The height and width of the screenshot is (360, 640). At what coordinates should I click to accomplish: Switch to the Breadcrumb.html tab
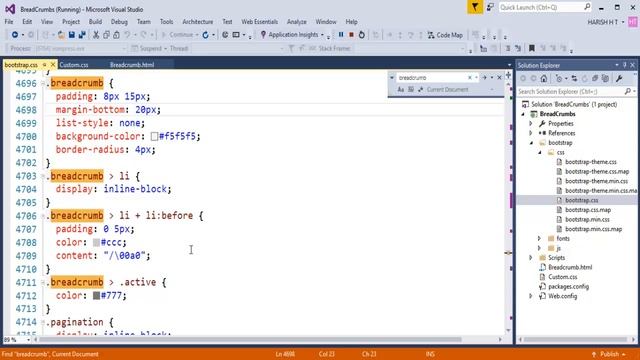pyautogui.click(x=132, y=65)
